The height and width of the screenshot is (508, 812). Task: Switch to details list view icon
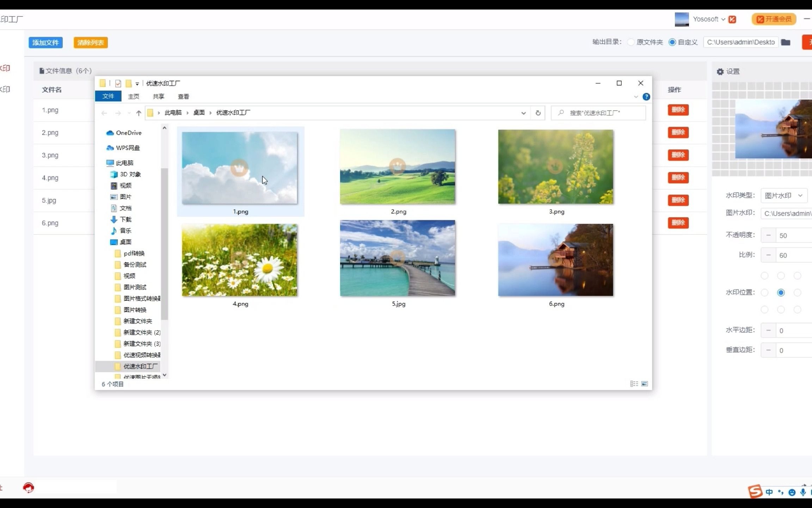click(634, 384)
